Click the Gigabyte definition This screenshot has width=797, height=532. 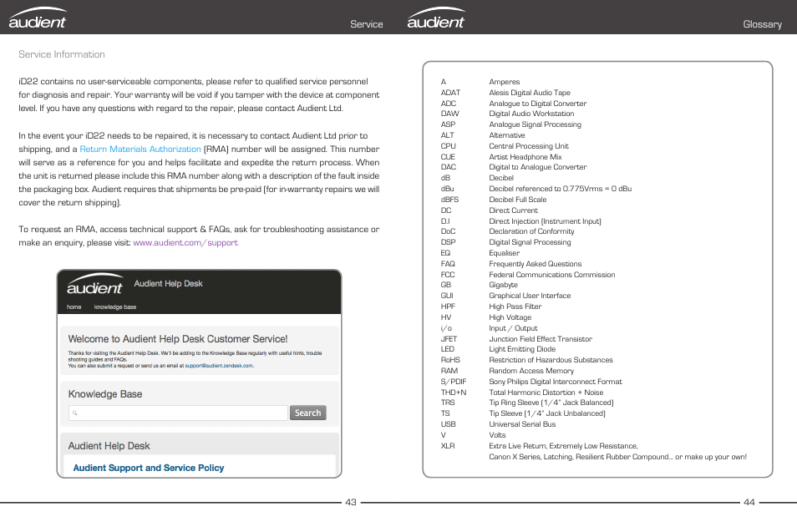pyautogui.click(x=503, y=285)
